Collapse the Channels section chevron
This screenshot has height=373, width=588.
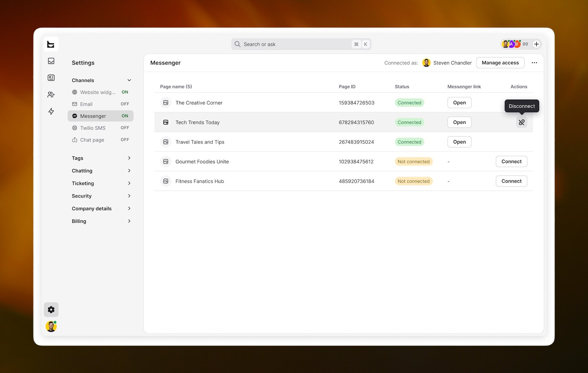(x=129, y=80)
